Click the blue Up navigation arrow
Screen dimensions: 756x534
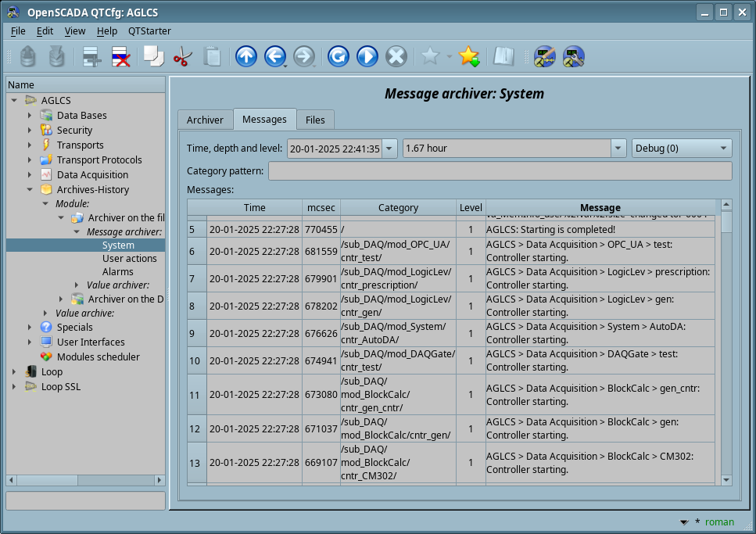tap(246, 56)
